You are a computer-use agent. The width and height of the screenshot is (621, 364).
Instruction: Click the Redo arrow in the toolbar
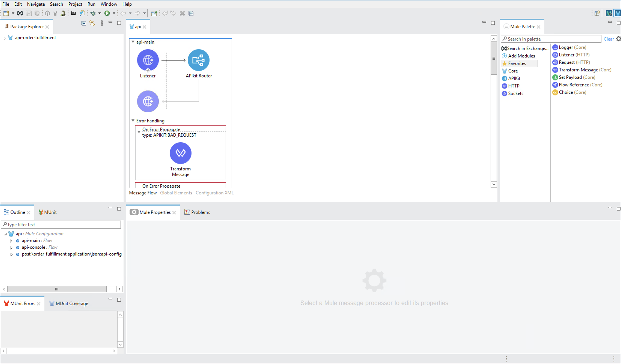(173, 13)
